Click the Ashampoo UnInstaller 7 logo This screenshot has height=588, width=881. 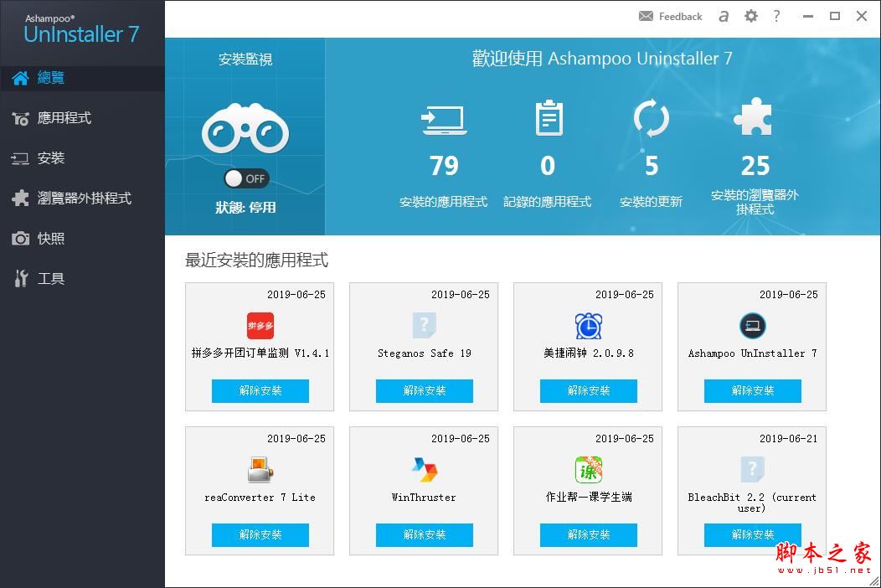[x=81, y=29]
